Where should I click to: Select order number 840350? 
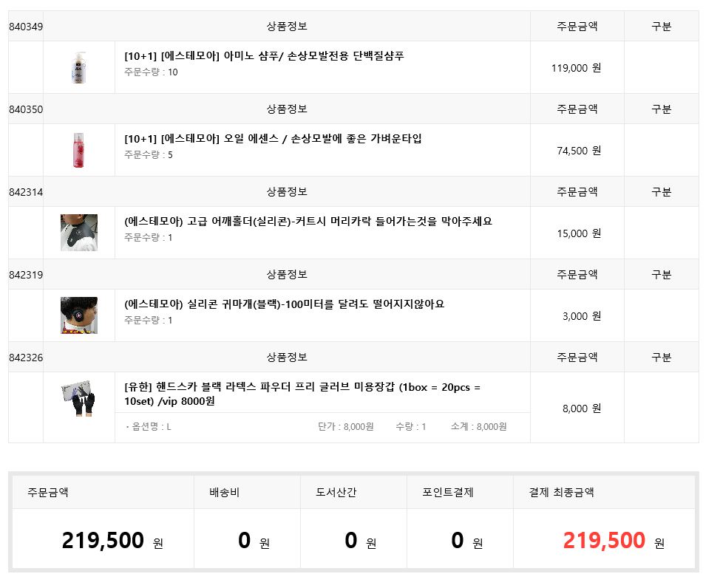[x=26, y=109]
